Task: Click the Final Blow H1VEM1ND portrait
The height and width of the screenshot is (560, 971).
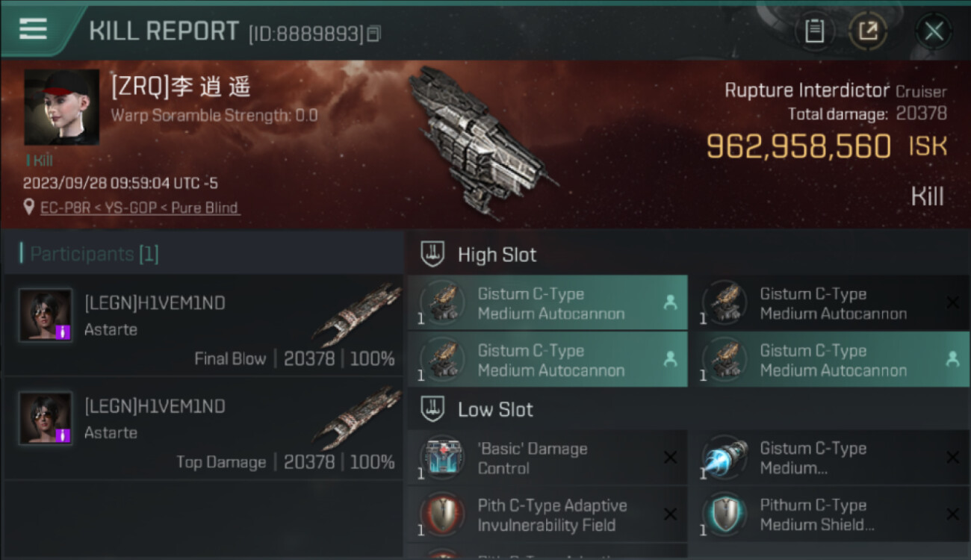Action: pos(46,316)
